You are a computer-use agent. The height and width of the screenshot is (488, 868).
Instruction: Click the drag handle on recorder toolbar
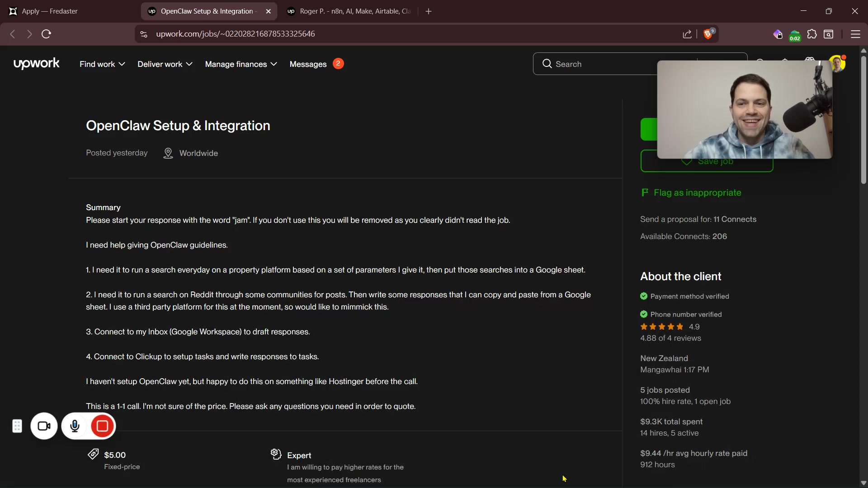(17, 426)
